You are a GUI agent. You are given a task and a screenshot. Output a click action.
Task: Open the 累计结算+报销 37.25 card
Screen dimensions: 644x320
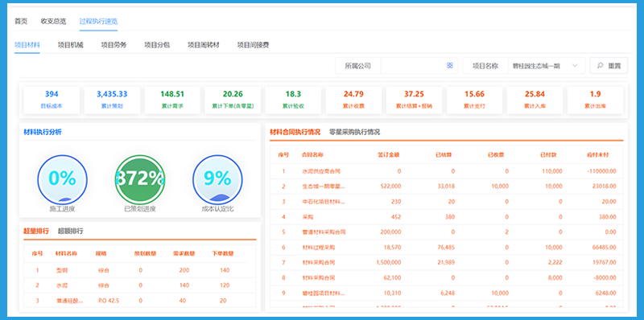tap(414, 100)
